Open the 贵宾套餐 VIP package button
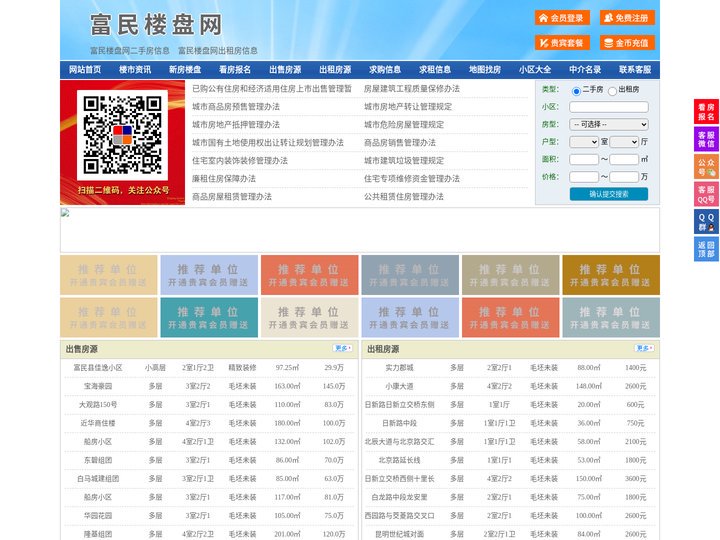Screen dimensions: 720x540 [x=562, y=43]
